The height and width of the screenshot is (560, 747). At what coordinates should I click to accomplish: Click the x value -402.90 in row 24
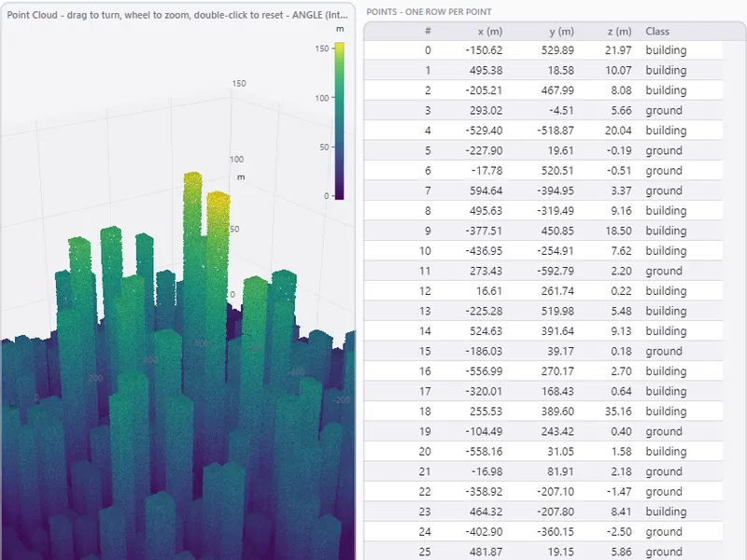point(484,531)
